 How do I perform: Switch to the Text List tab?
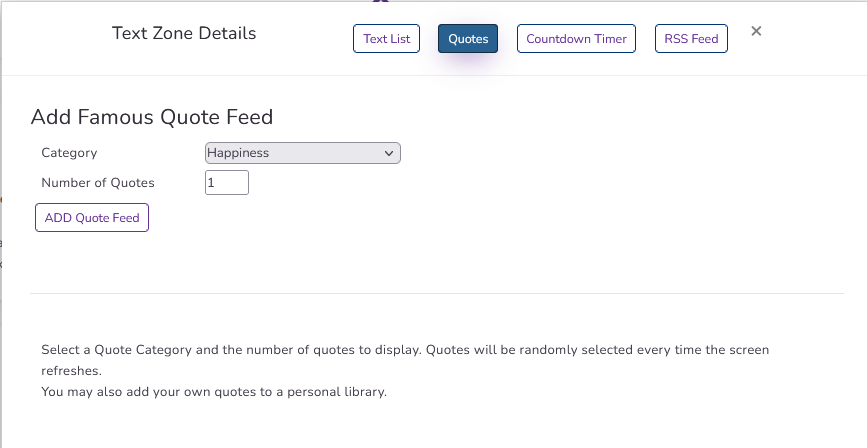(387, 39)
